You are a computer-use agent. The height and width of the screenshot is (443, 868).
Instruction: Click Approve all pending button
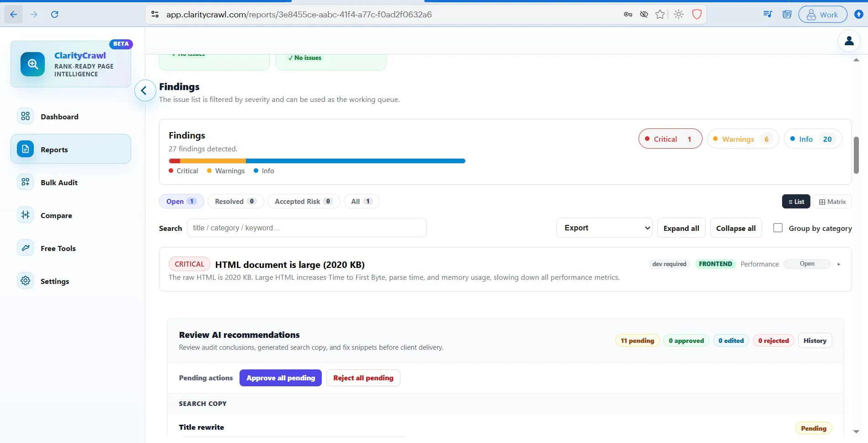click(x=281, y=378)
